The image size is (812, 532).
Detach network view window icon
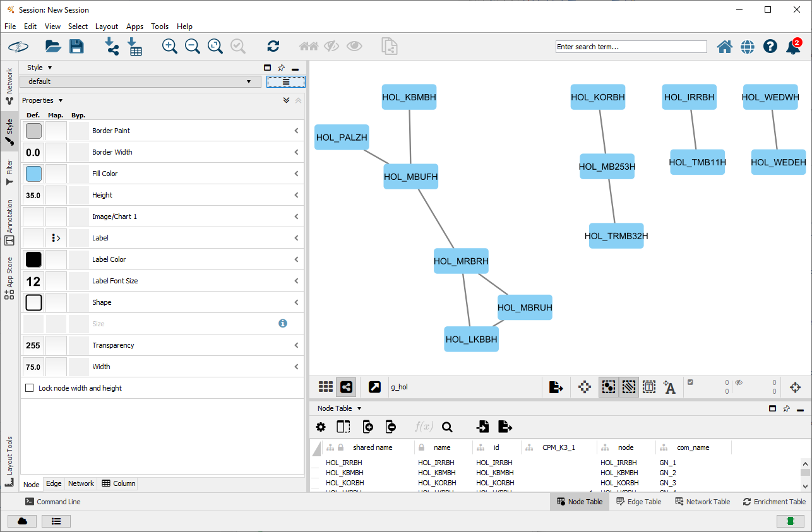point(375,387)
